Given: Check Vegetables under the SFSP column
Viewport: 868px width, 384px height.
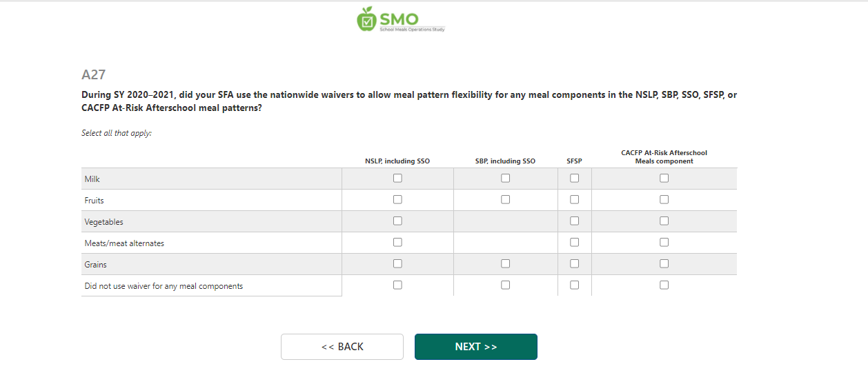Looking at the screenshot, I should point(575,221).
